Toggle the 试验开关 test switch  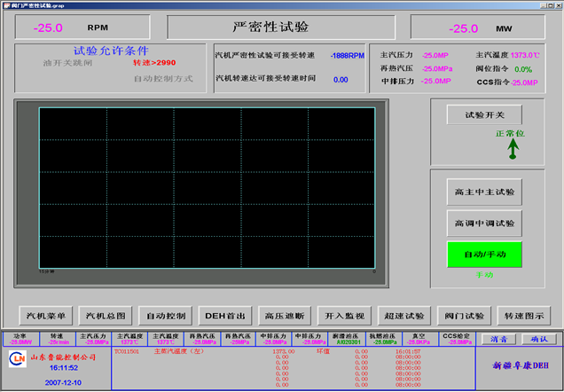pos(484,114)
